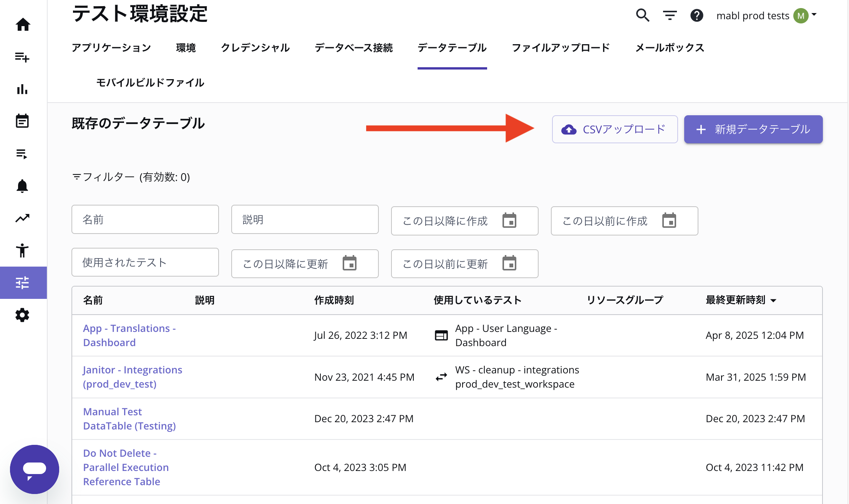Open the trending insights sidebar icon
The height and width of the screenshot is (504, 849).
pyautogui.click(x=22, y=218)
